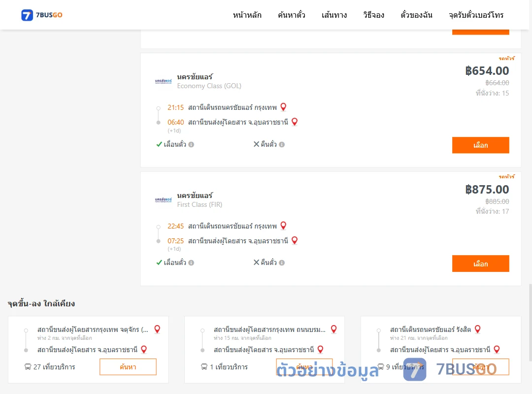Open the ตั๋วของฉัน menu item
The height and width of the screenshot is (394, 532).
(416, 15)
